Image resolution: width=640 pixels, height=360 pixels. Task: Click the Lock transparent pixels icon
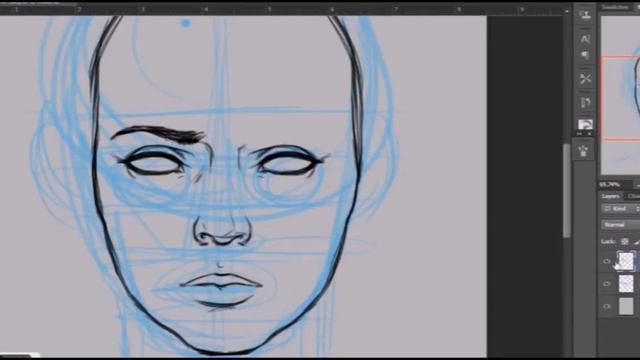(x=624, y=242)
